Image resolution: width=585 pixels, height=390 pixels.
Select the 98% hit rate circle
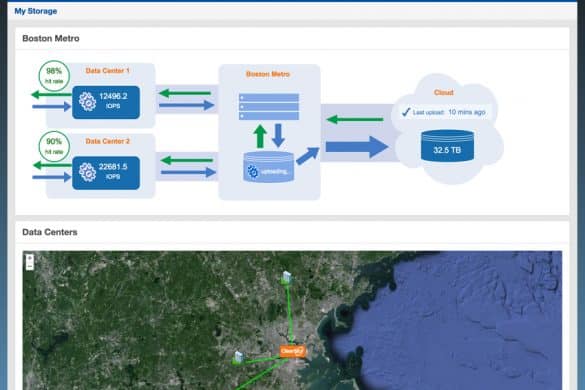54,76
